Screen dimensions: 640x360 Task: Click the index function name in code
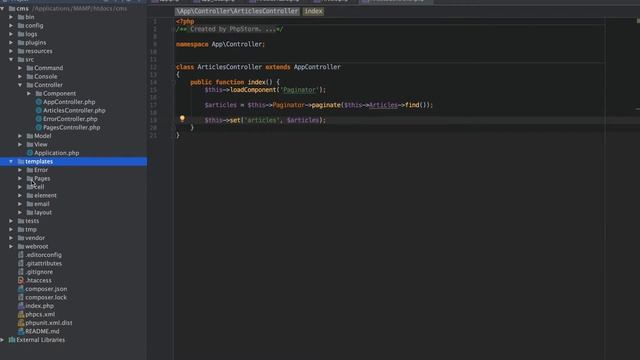click(x=256, y=82)
